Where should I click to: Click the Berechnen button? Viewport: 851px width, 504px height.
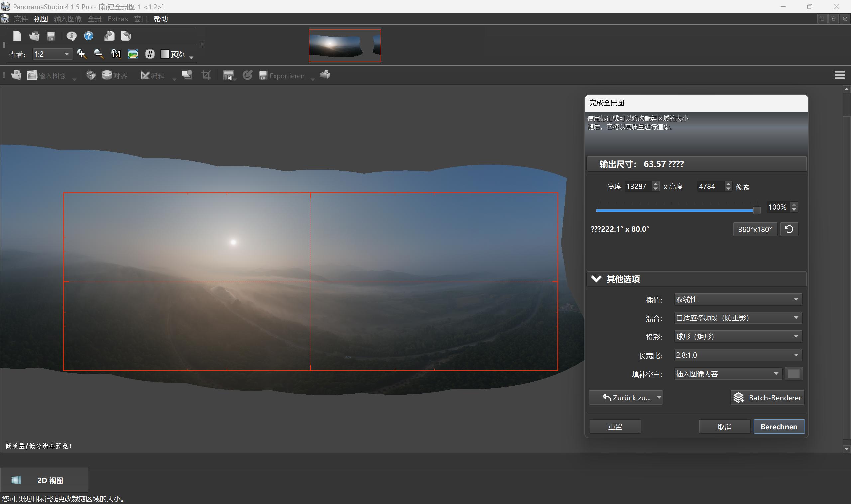pyautogui.click(x=779, y=427)
